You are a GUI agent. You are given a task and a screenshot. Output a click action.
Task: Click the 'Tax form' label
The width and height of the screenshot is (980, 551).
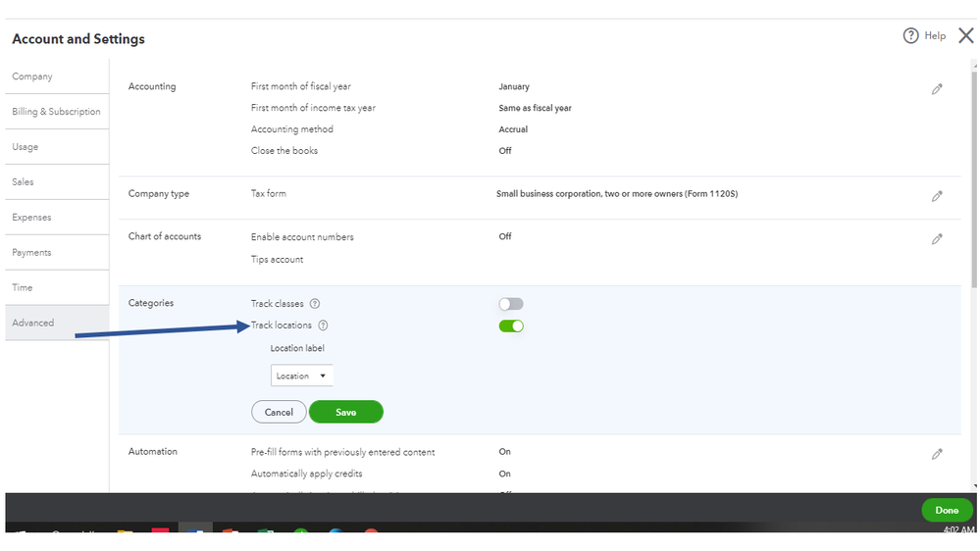268,194
